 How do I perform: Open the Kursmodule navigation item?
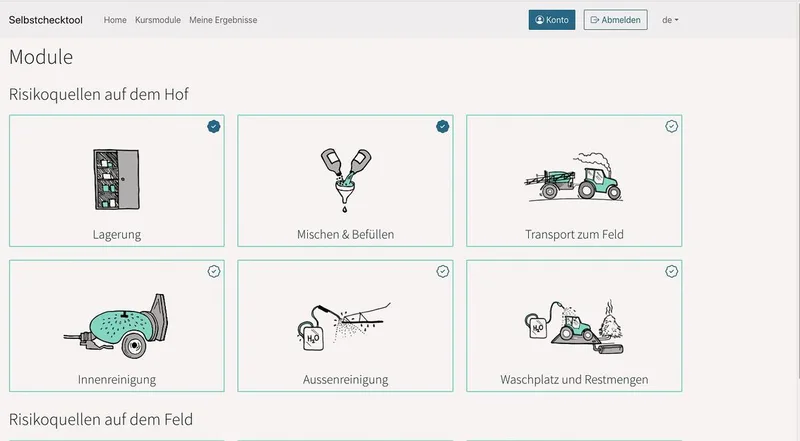coord(158,20)
